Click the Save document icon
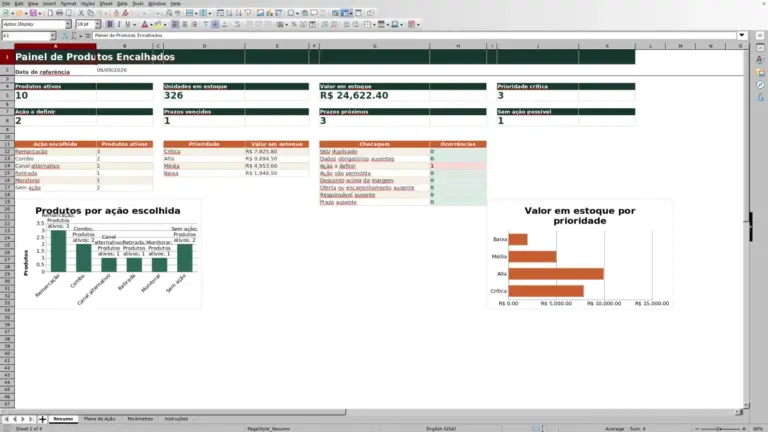 click(x=33, y=13)
